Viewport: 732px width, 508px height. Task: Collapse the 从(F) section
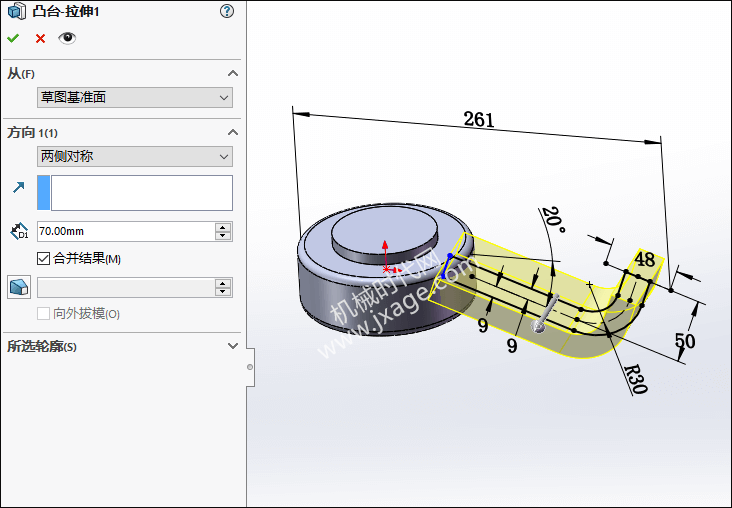[x=232, y=73]
